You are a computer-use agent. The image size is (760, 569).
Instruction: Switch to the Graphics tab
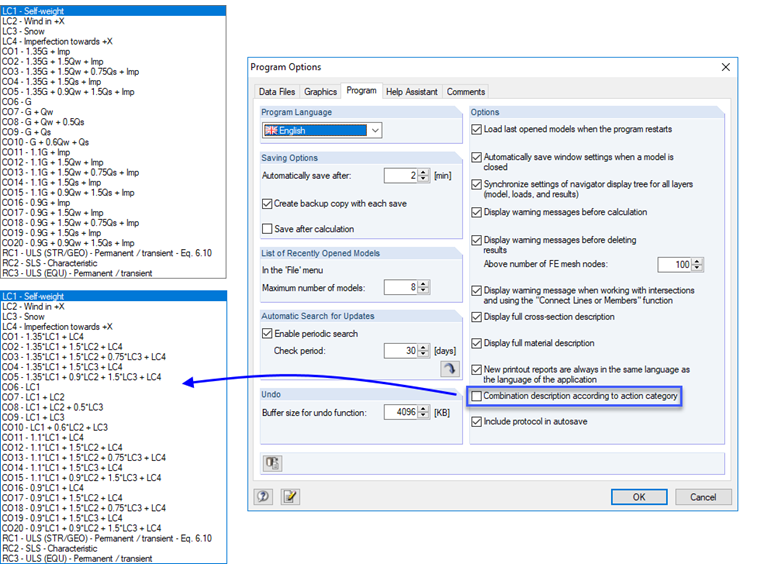point(320,92)
